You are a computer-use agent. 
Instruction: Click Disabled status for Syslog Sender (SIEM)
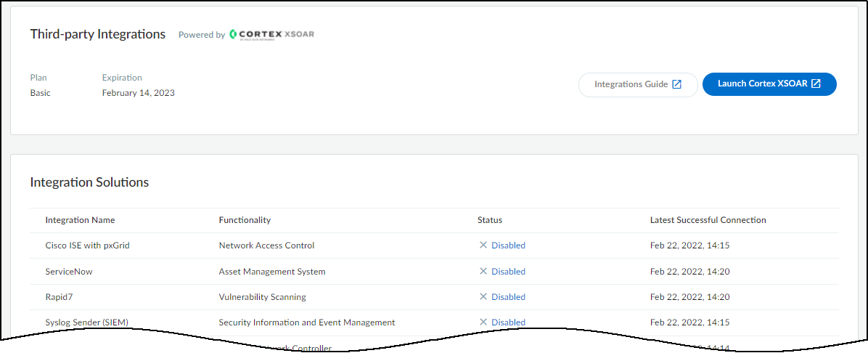click(508, 322)
